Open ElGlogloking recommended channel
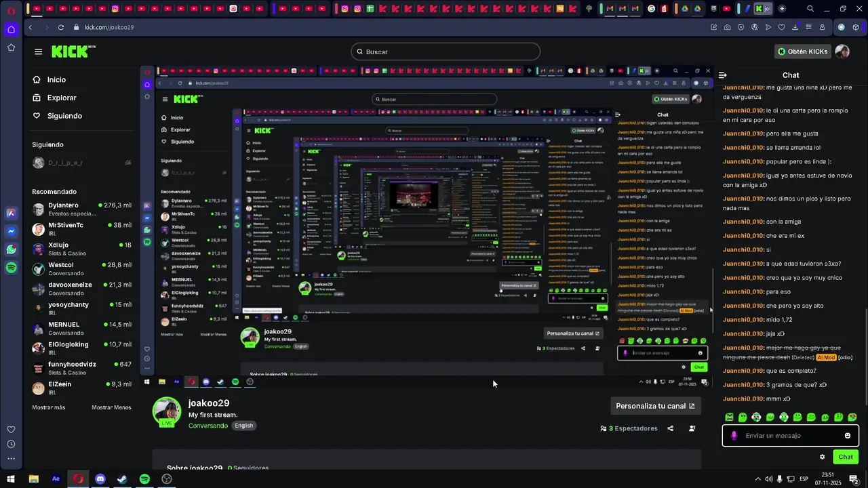868x488 pixels. pos(81,348)
